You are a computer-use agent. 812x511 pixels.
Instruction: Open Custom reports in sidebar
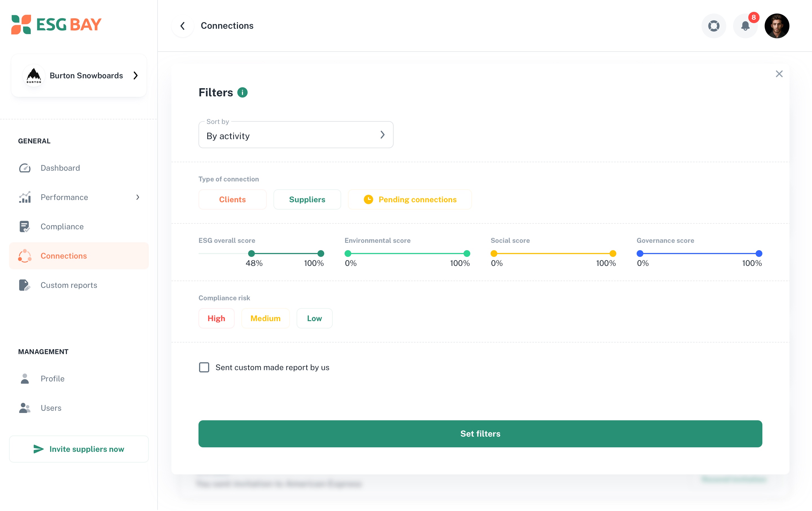[79, 285]
